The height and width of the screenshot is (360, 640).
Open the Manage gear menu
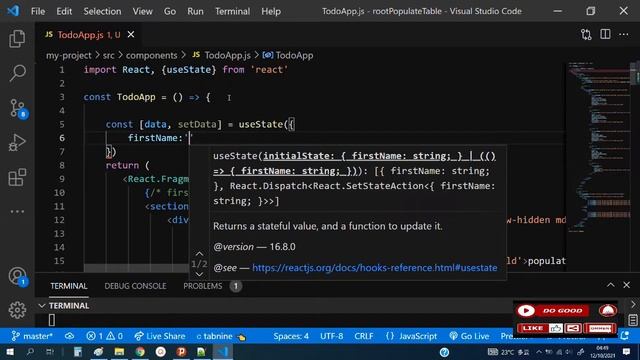pos(17,310)
